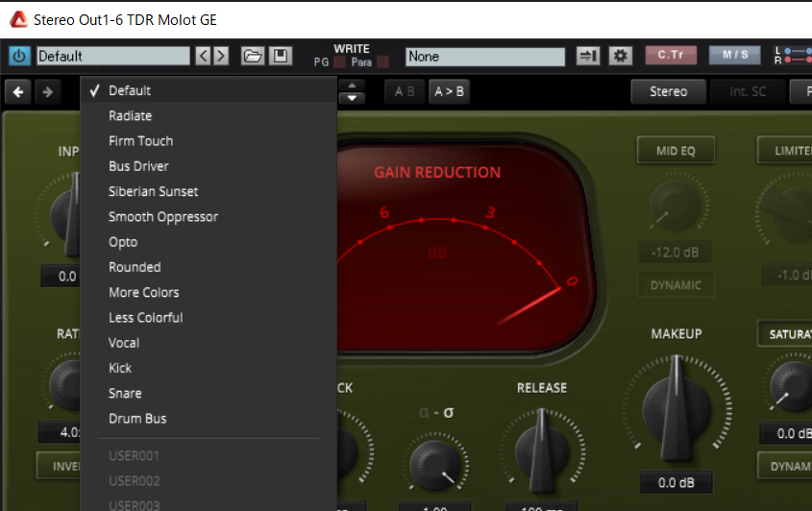Save preset with the floppy disk icon
Screen dimensions: 812x511
tap(281, 56)
